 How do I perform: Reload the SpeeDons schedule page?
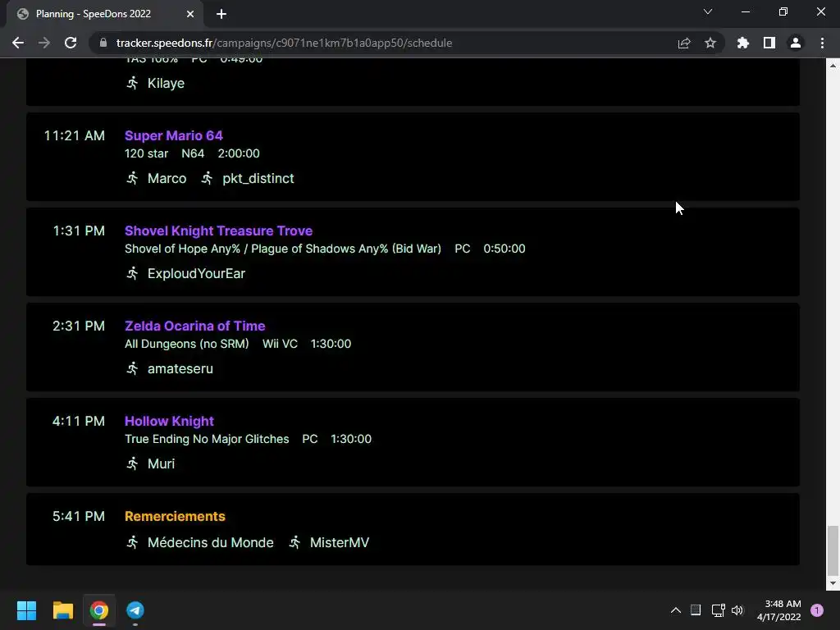pos(71,43)
